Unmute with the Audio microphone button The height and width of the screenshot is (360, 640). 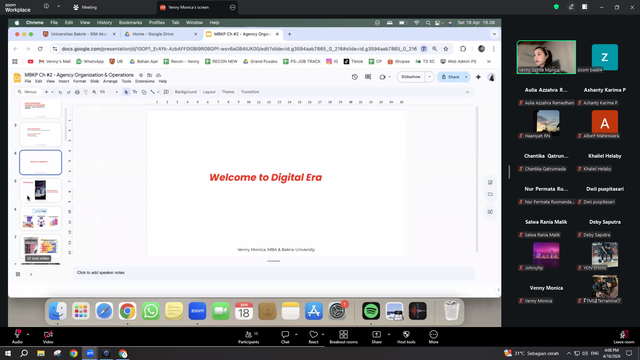pyautogui.click(x=17, y=336)
